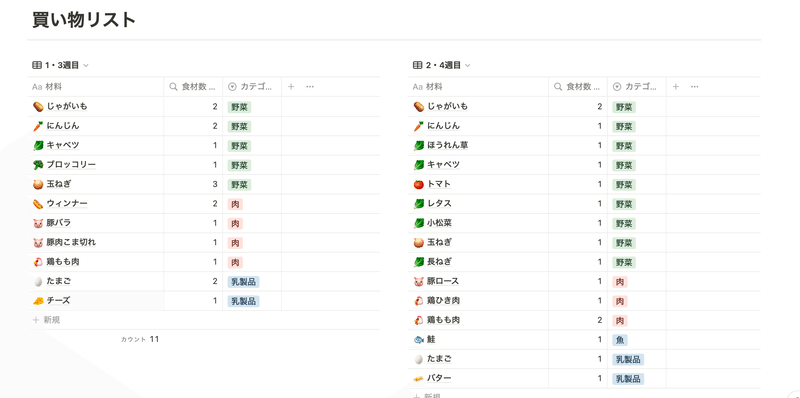
Task: Click the カウント 11 summary under left table
Action: 140,339
